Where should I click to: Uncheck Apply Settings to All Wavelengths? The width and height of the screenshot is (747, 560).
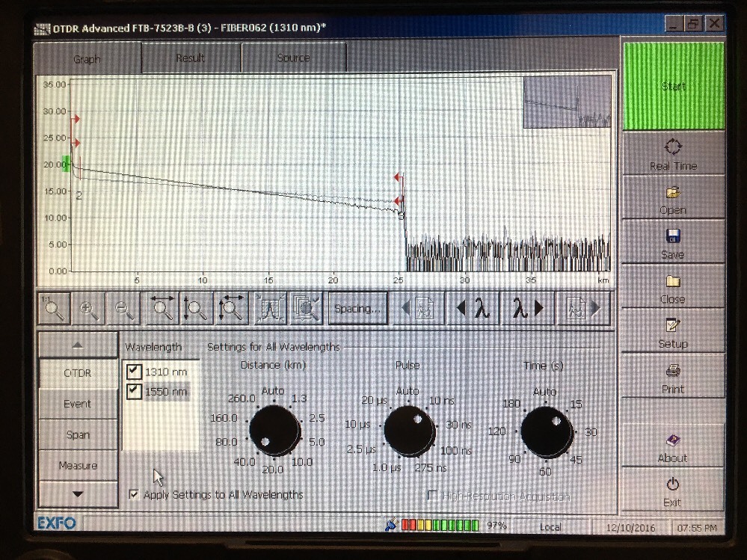click(133, 494)
